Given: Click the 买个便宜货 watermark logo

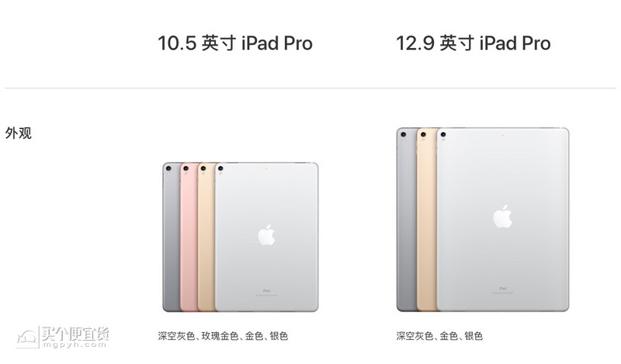Looking at the screenshot, I should (63, 338).
